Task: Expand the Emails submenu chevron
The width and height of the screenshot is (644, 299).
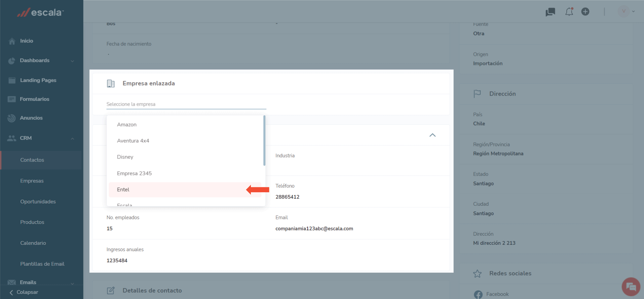Action: [72, 283]
